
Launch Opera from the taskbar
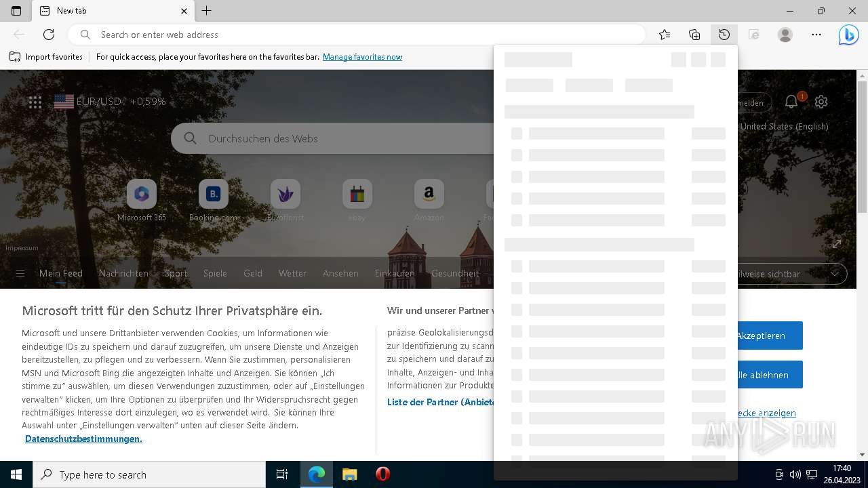[x=382, y=474]
